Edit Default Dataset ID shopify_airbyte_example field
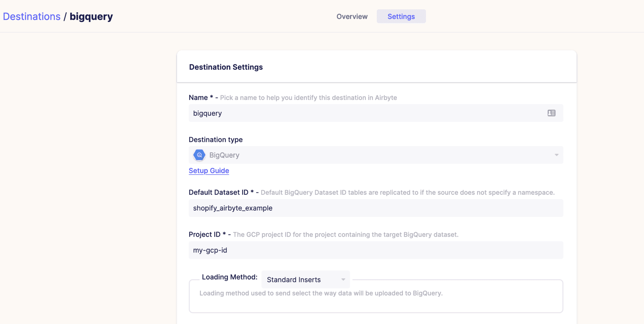Image resolution: width=644 pixels, height=324 pixels. [x=376, y=208]
